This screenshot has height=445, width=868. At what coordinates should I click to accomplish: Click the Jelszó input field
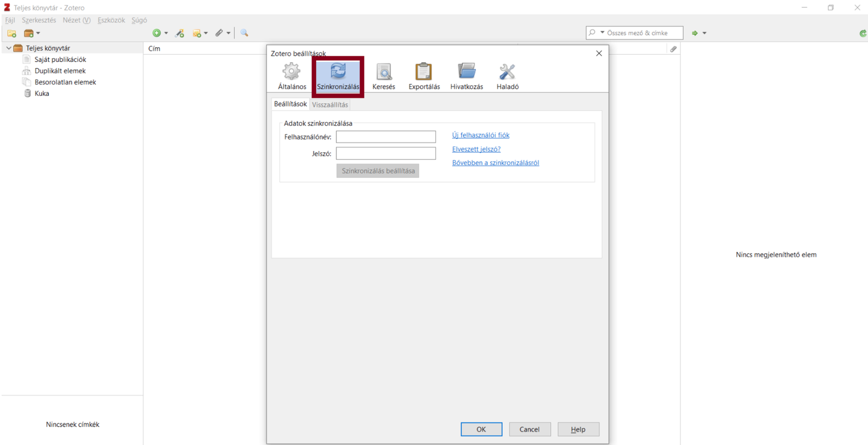click(386, 153)
